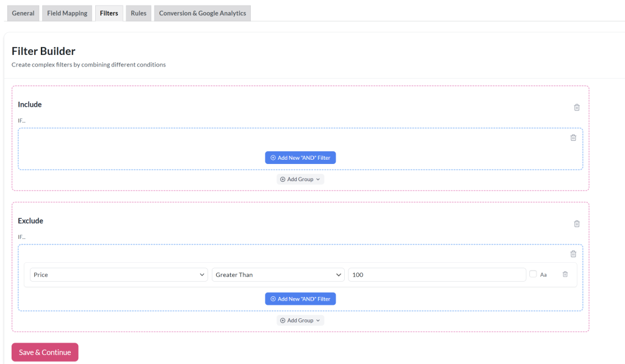Image resolution: width=625 pixels, height=364 pixels.
Task: Open the Price field dropdown
Action: point(118,274)
